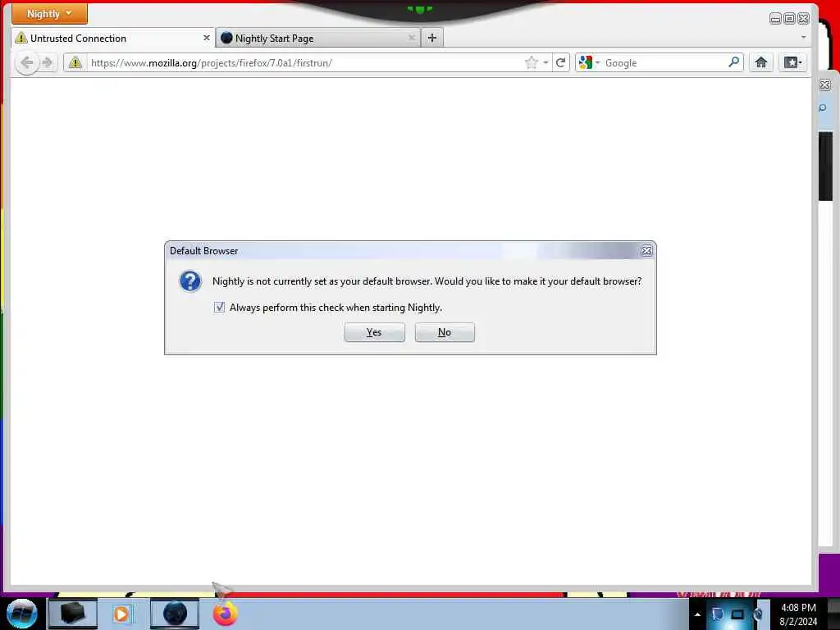Click the action center flag tray icon

click(717, 614)
